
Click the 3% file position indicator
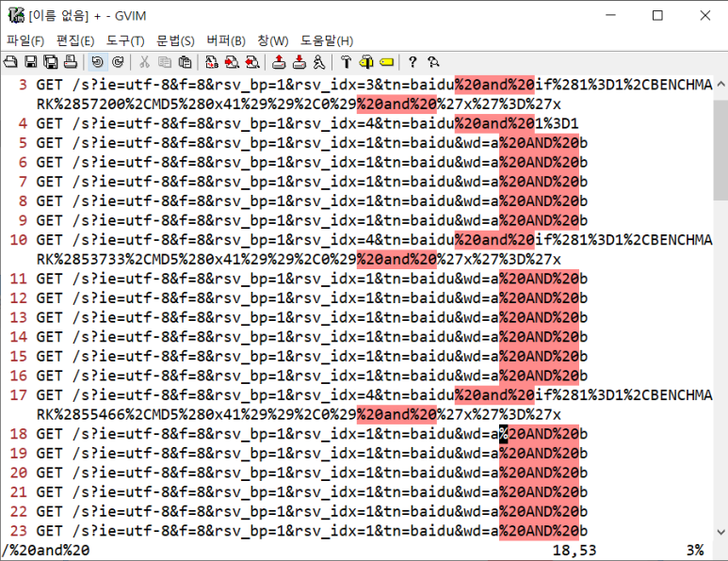coord(695,551)
